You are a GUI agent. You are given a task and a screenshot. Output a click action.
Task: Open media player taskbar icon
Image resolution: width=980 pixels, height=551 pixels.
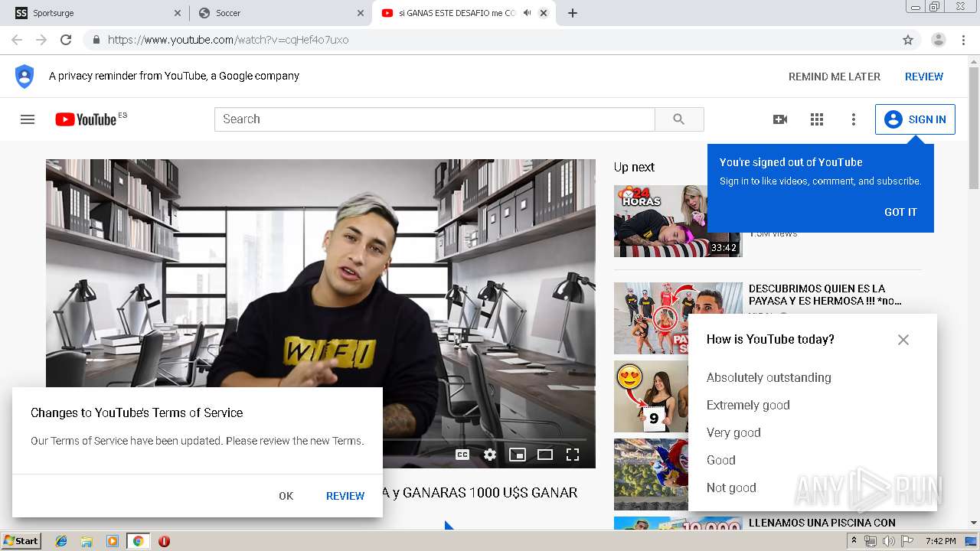coord(113,541)
